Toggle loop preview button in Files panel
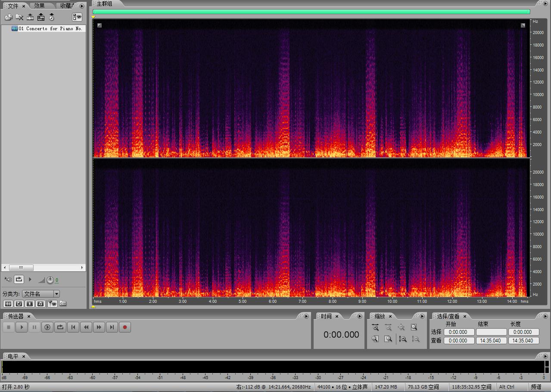The width and height of the screenshot is (551, 392). (19, 280)
